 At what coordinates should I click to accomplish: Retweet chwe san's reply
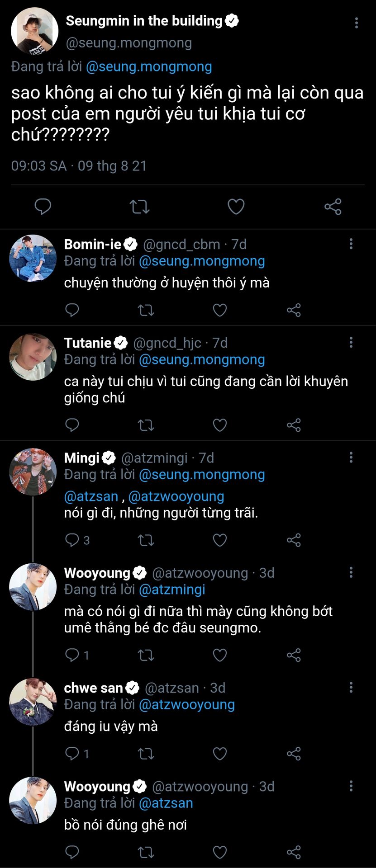click(146, 754)
